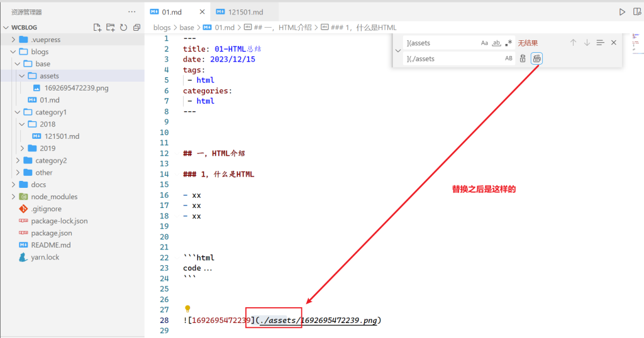Close the find and replace widget
The width and height of the screenshot is (644, 338).
614,43
